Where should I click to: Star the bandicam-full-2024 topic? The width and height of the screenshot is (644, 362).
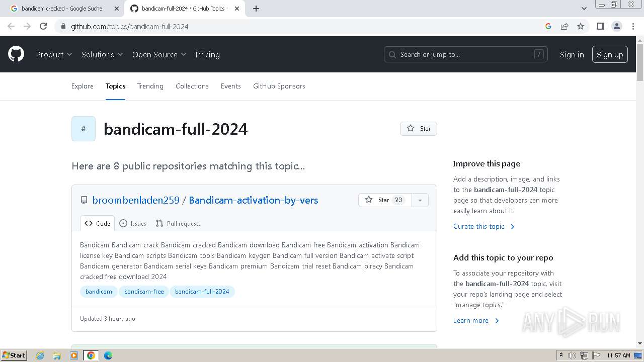pos(419,129)
